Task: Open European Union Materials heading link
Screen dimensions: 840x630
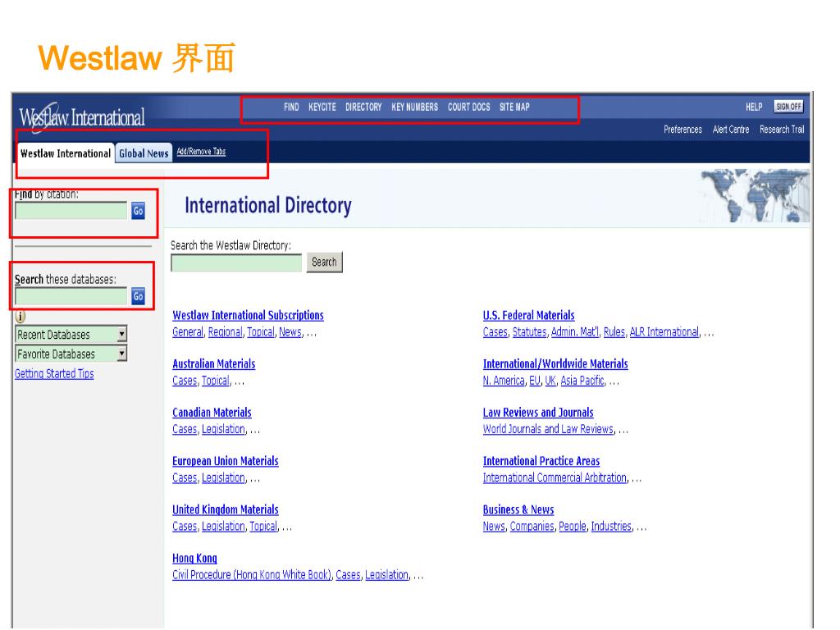Action: coord(225,461)
